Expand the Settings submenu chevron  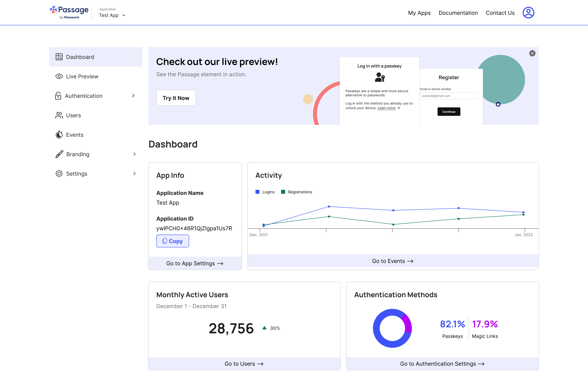[x=134, y=173]
